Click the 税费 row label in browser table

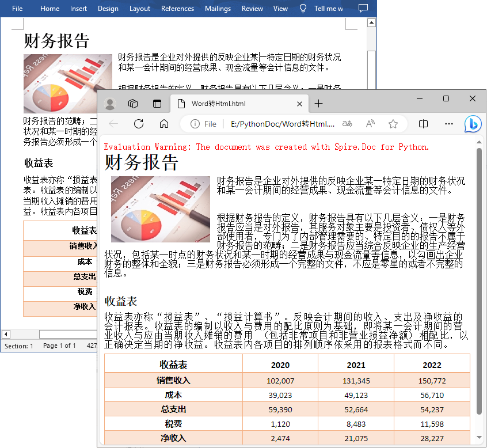tap(173, 423)
